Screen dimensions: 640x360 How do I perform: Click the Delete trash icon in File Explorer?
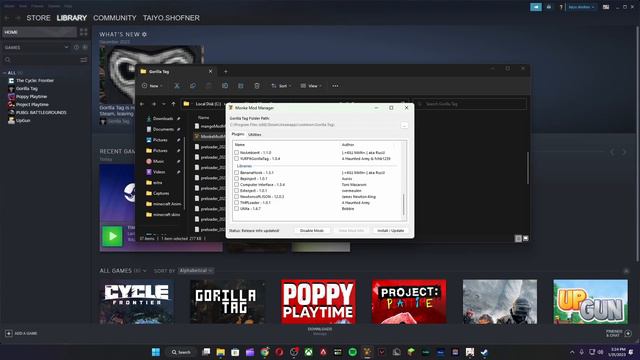[x=257, y=86]
